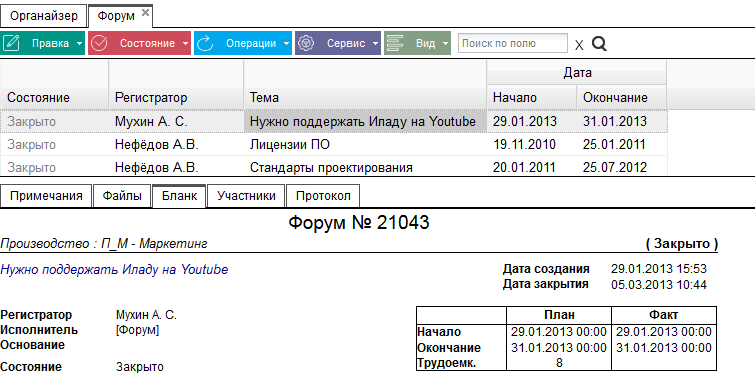The height and width of the screenshot is (375, 755).
Task: Open the Сервис dropdown arrow
Action: pyautogui.click(x=375, y=43)
